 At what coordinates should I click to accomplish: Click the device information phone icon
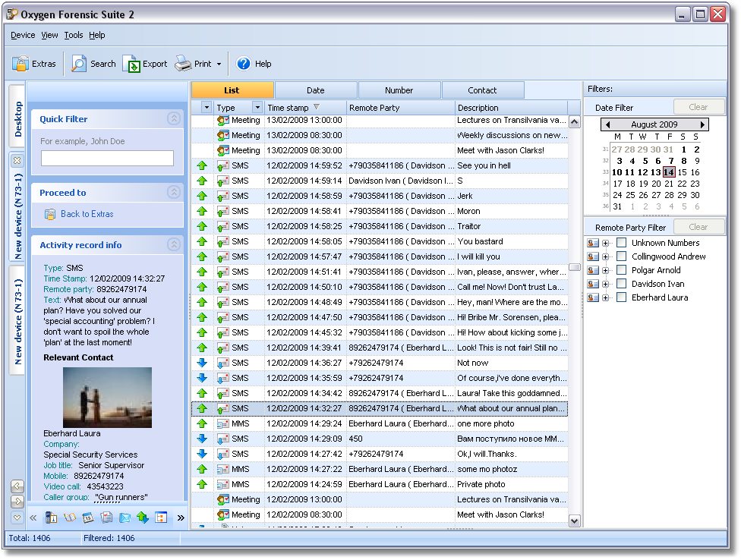pos(51,518)
